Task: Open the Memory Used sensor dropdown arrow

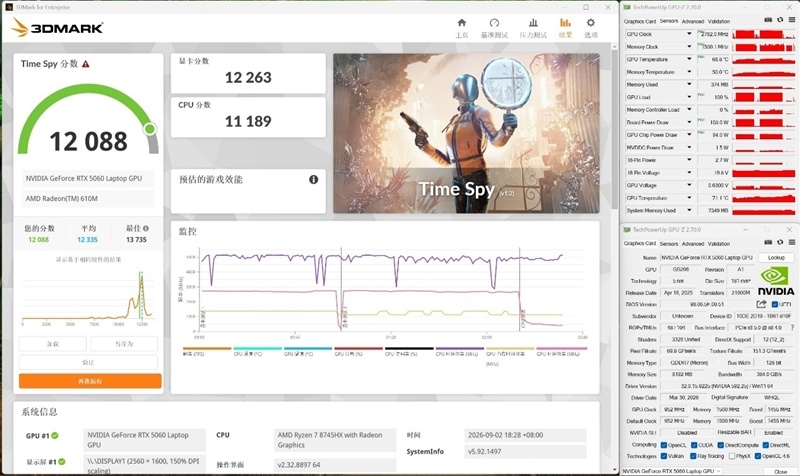Action: click(689, 85)
